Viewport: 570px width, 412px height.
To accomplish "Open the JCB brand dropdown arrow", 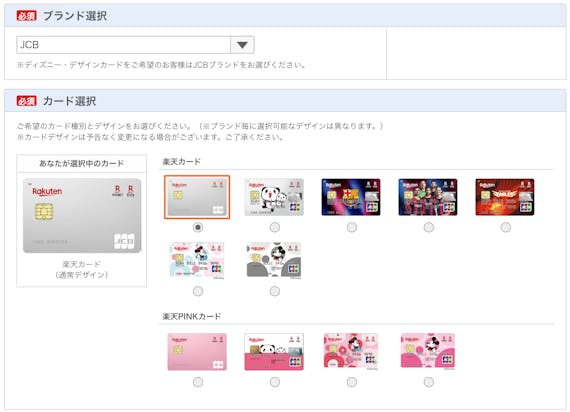I will pyautogui.click(x=242, y=45).
